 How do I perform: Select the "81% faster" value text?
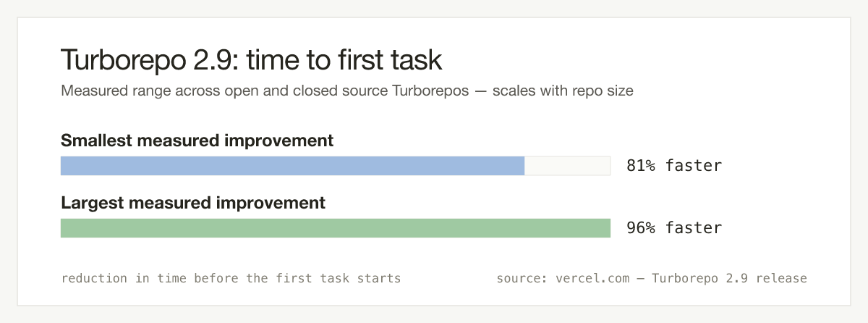[x=674, y=166]
